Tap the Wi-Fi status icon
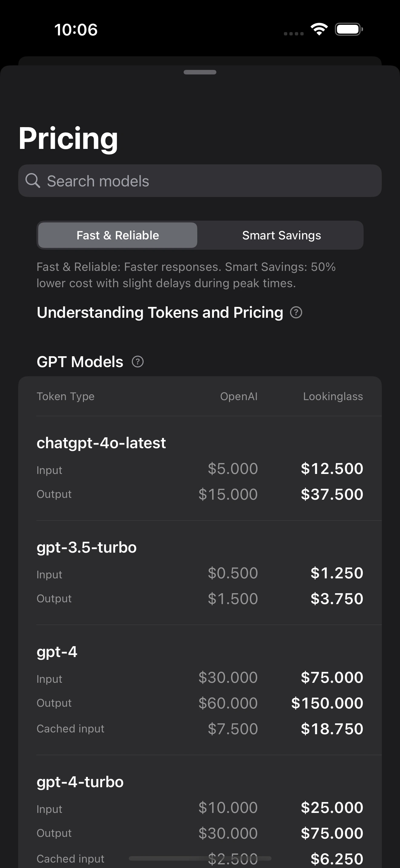Screen dimensions: 400x868 point(319,29)
